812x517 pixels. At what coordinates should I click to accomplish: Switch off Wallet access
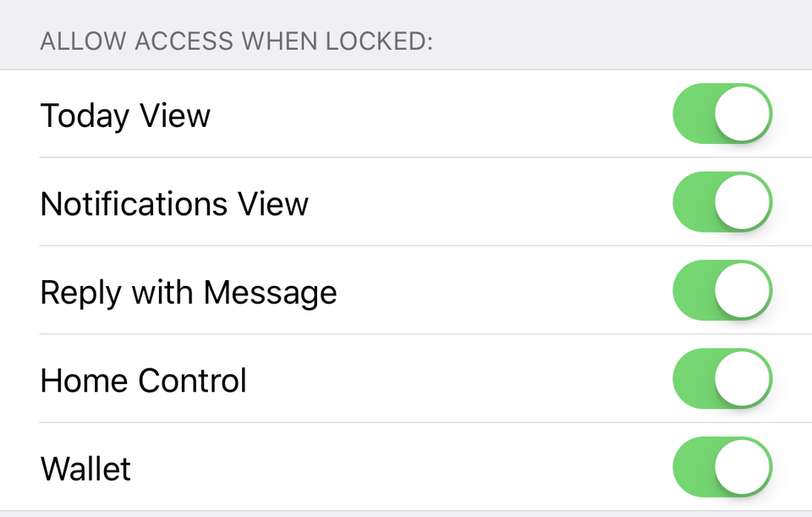tap(722, 467)
